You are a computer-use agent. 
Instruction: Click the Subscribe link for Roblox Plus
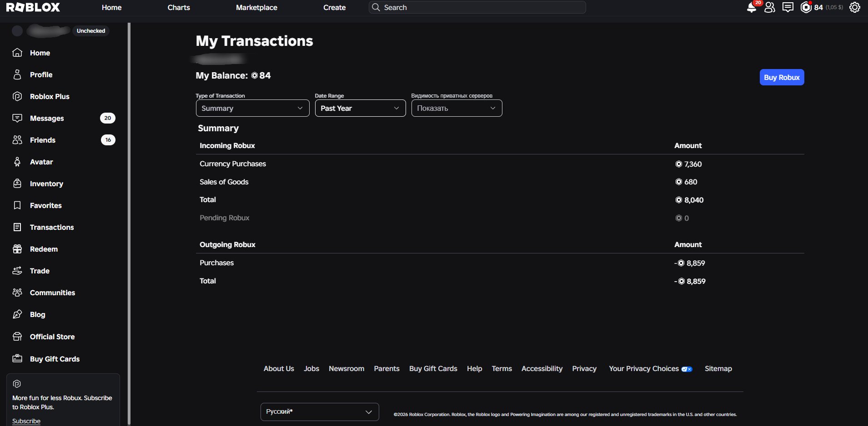tap(26, 421)
